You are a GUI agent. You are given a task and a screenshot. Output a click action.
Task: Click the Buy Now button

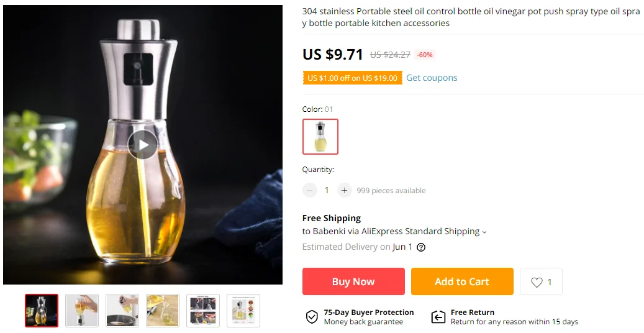(x=353, y=281)
